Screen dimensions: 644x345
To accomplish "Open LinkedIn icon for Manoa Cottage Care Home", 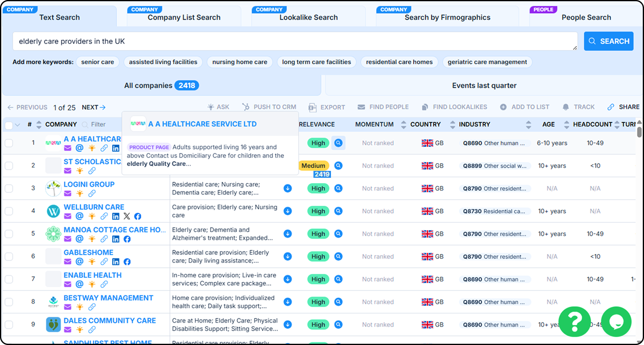I will click(x=116, y=239).
